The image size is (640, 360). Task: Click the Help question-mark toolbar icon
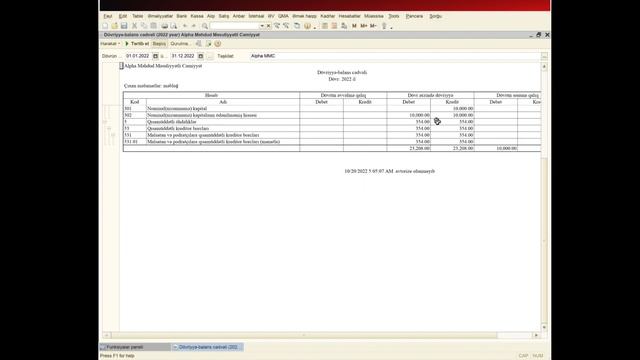point(307,26)
